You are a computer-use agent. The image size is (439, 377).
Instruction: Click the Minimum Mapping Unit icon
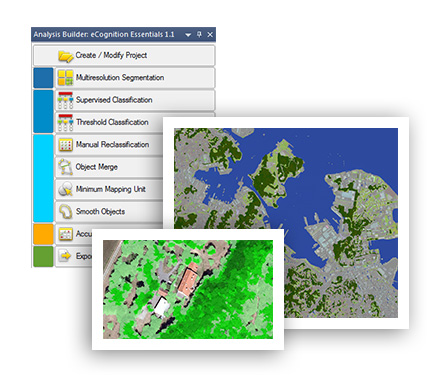(x=65, y=189)
